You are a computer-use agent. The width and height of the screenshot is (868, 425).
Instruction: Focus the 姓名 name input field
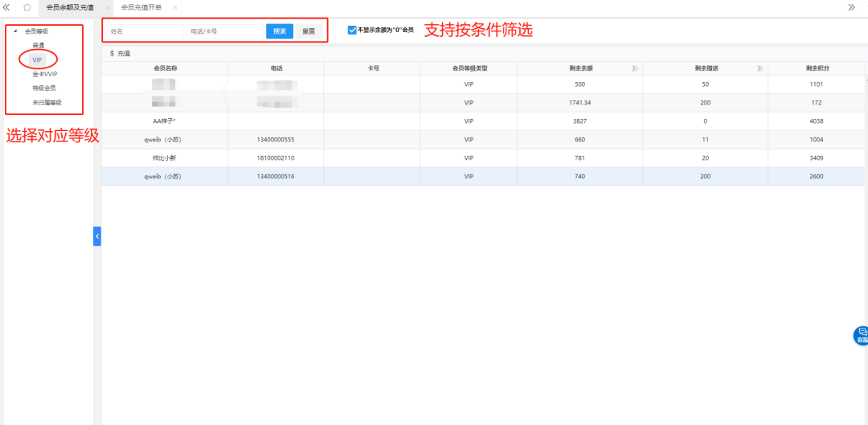pos(145,31)
